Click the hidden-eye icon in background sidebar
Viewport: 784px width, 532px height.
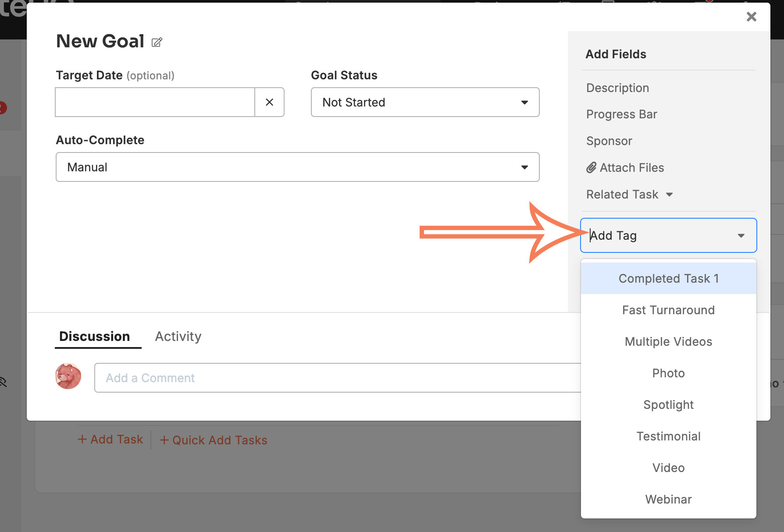pos(4,383)
